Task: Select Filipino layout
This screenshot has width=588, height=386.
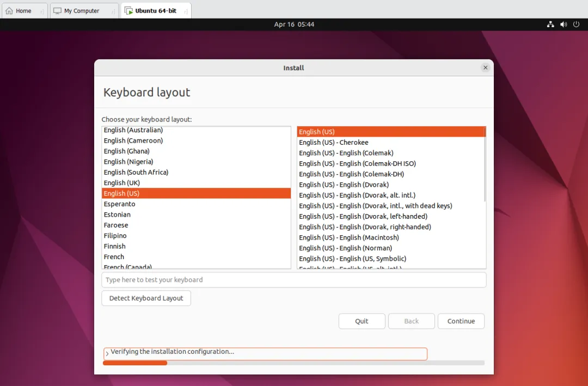Action: tap(196, 236)
